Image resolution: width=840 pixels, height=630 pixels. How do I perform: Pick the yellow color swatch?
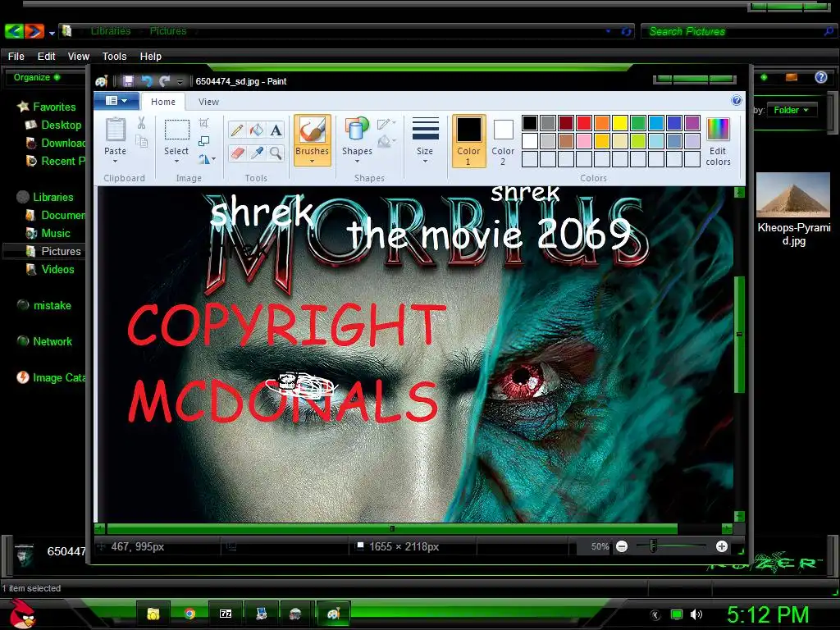(620, 123)
